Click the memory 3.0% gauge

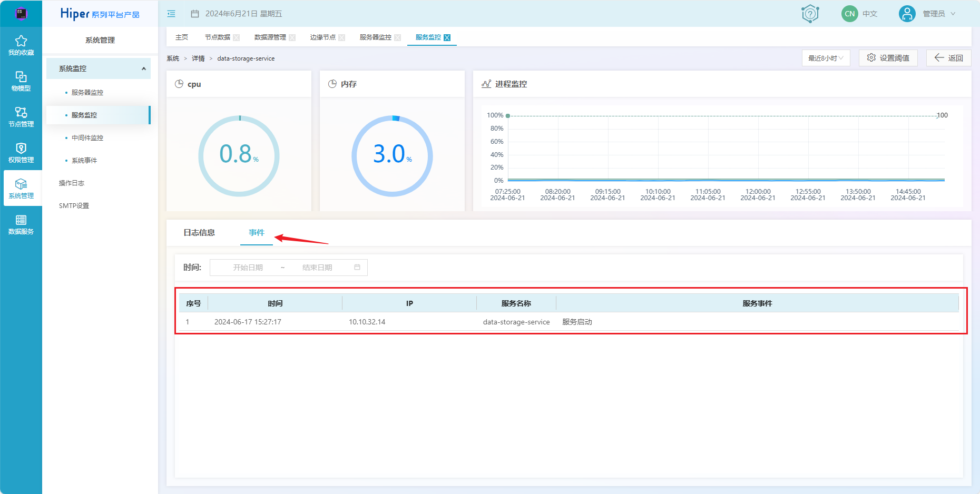click(392, 156)
